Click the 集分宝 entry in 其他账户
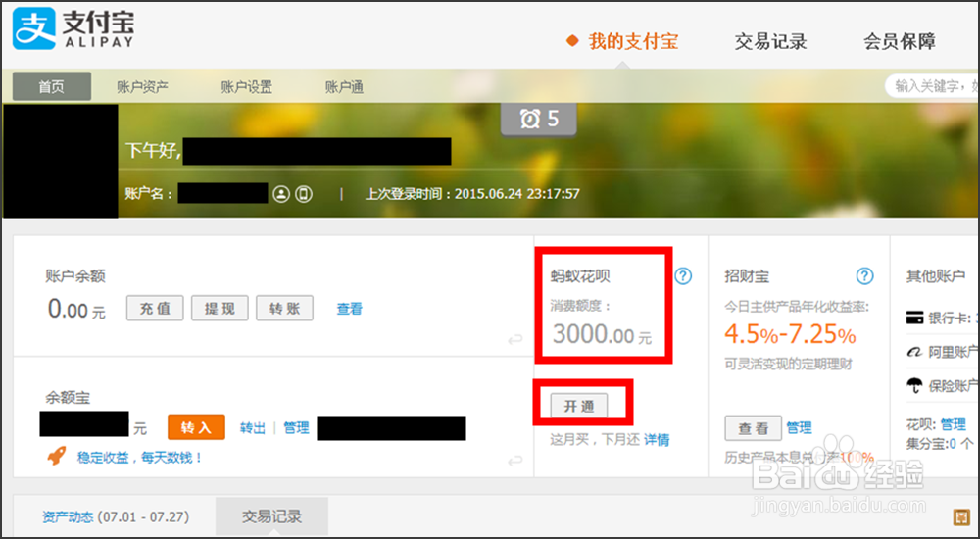 (940, 444)
